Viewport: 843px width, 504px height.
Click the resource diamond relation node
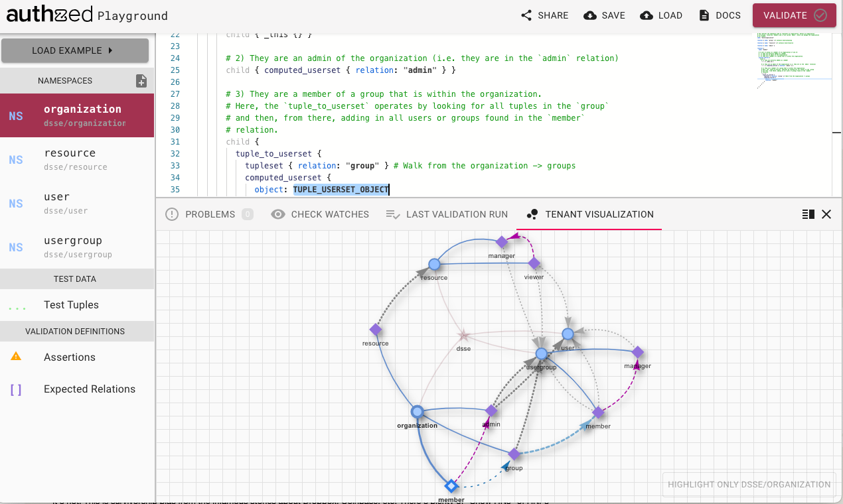tap(375, 330)
